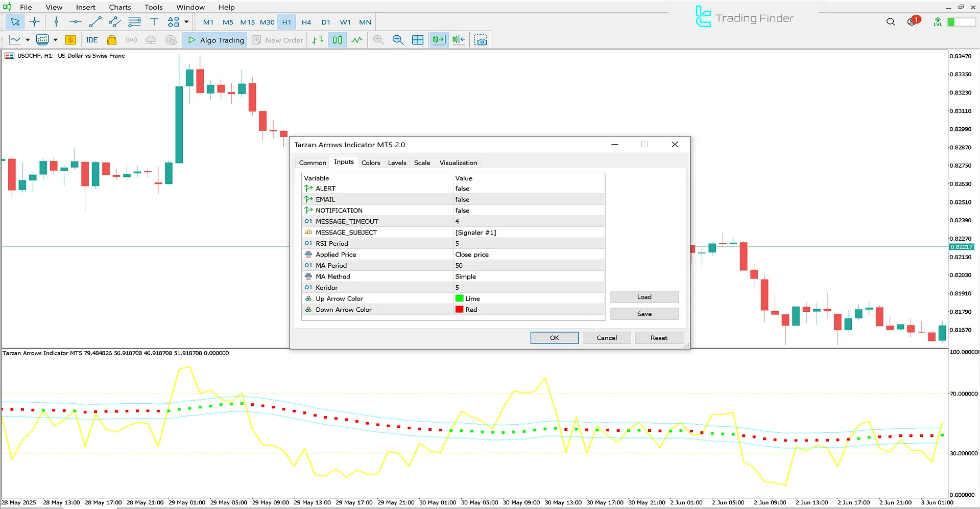Image resolution: width=980 pixels, height=509 pixels.
Task: Switch to the Visualization tab
Action: pos(458,163)
